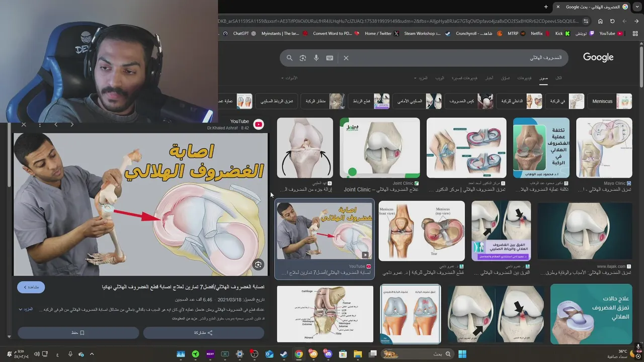Open Google Lens image search

303,58
